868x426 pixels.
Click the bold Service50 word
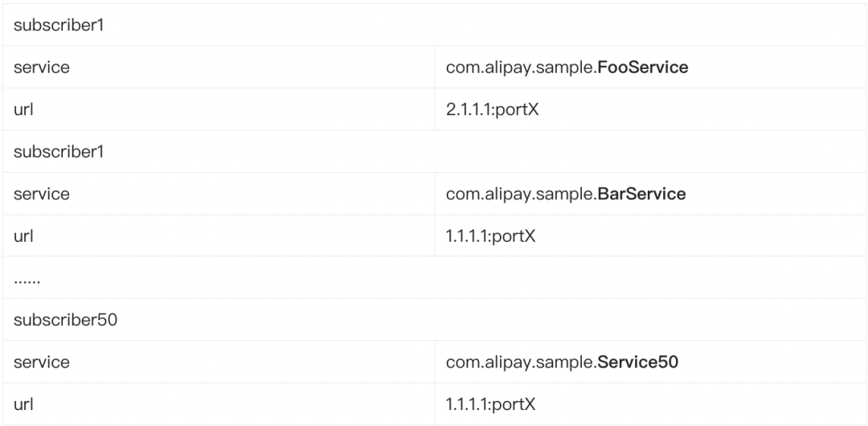[638, 362]
